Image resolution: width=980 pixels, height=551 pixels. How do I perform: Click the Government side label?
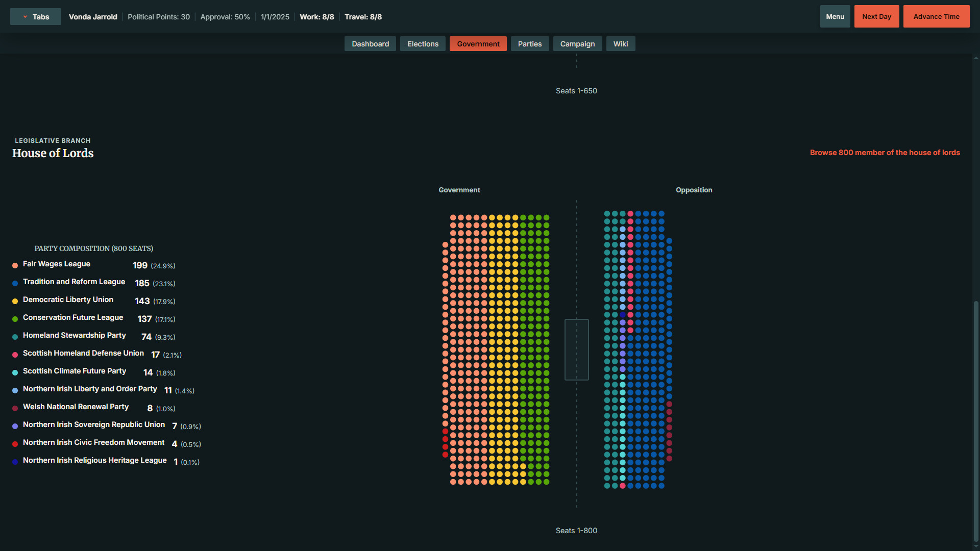(x=459, y=190)
